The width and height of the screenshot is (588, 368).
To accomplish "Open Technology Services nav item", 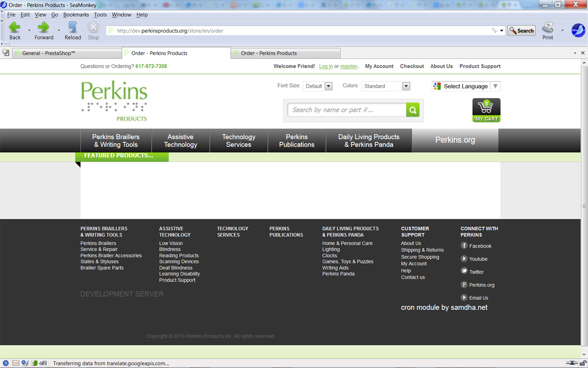I will point(239,141).
